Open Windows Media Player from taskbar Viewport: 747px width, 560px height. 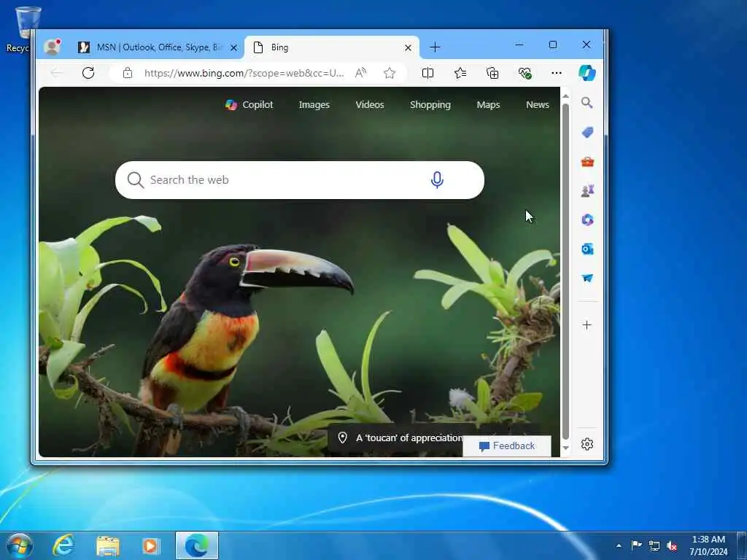coord(151,545)
